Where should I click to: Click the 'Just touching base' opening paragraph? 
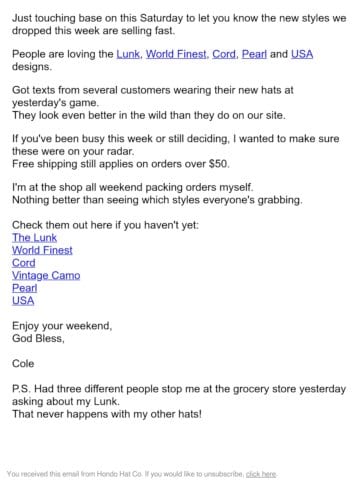pyautogui.click(x=179, y=24)
